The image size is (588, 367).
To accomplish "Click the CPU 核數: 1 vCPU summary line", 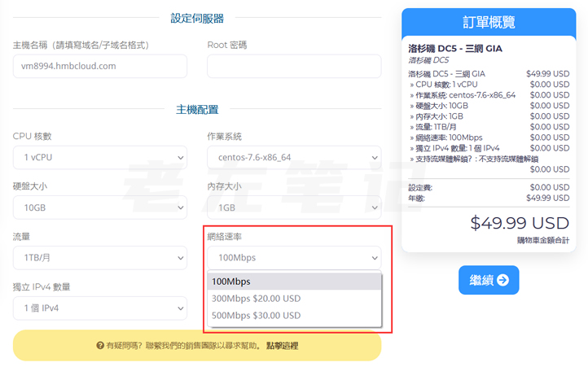I will [489, 85].
